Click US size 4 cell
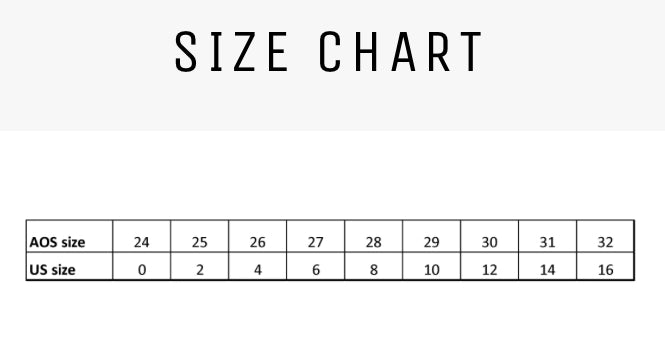Image resolution: width=665 pixels, height=363 pixels. [x=258, y=266]
